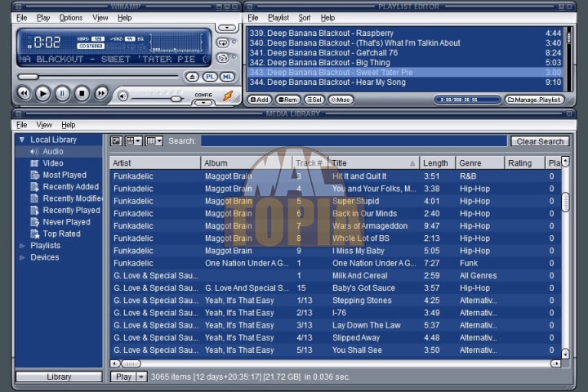Collapse the Local Library tree node
588x392 pixels.
click(22, 140)
